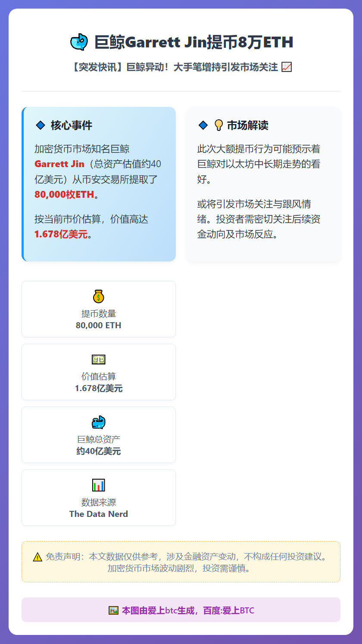362x644 pixels.
Task: Click the title 巨鲸Garrett Jin提币8万ETH
Action: [x=194, y=42]
